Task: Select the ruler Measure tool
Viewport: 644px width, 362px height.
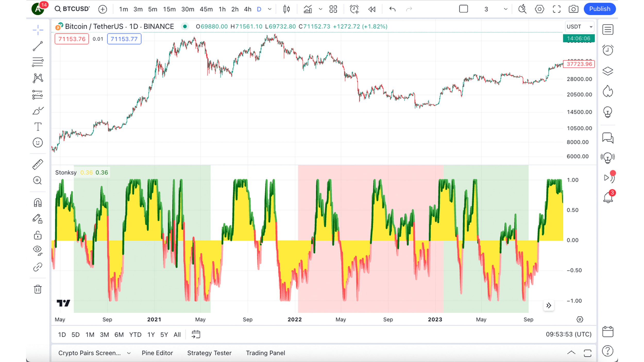Action: click(x=38, y=165)
